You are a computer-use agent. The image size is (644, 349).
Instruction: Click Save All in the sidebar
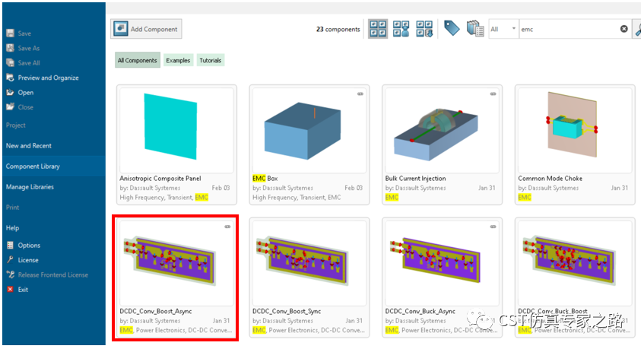point(29,63)
